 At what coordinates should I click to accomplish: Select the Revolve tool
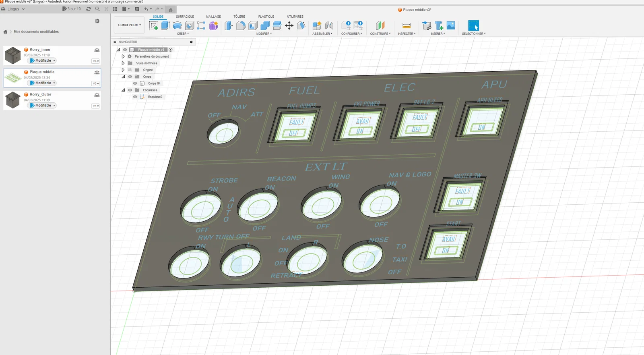pos(178,26)
